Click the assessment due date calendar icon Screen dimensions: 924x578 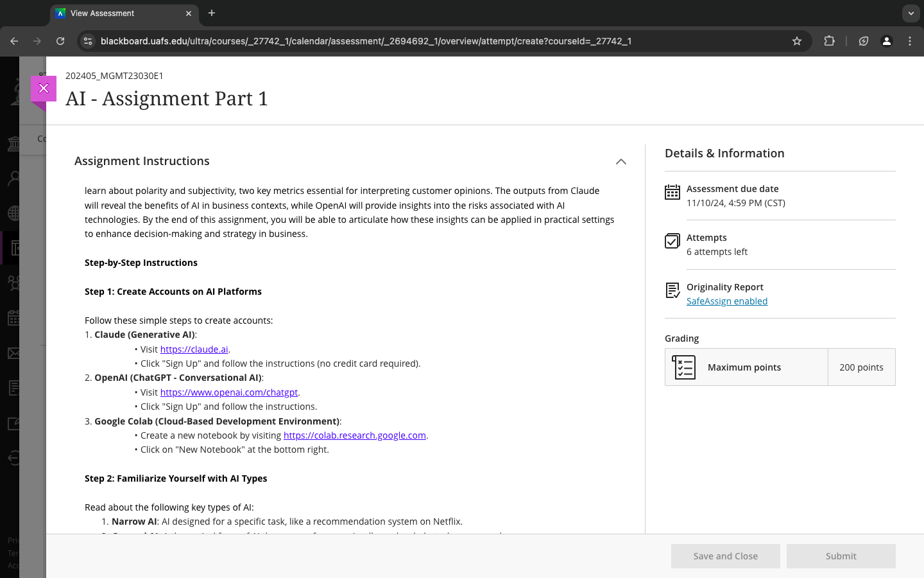(672, 192)
